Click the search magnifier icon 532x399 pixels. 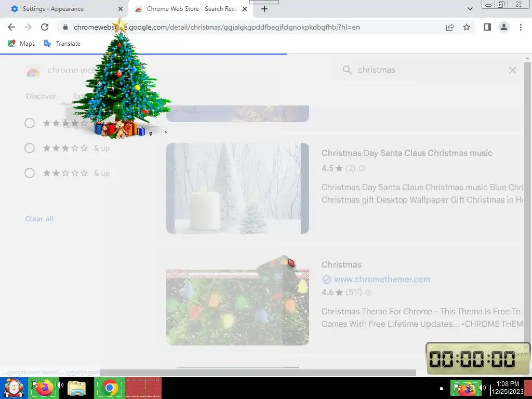(347, 70)
